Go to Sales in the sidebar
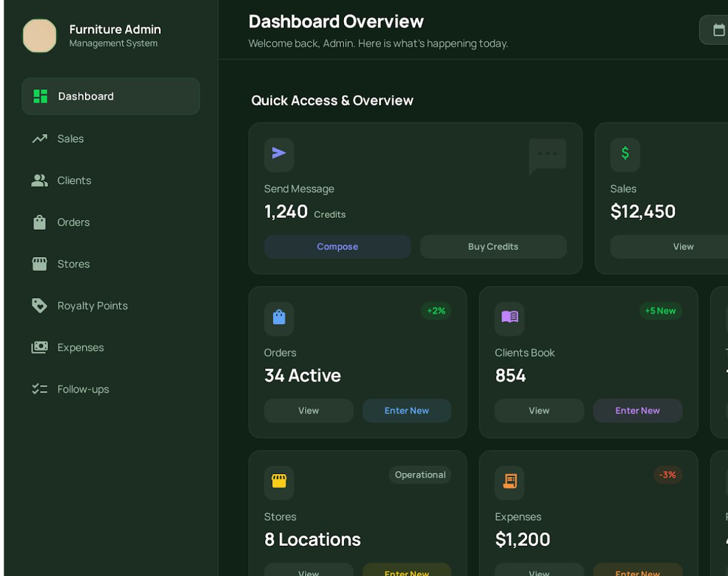Screen dimensions: 728x576 coord(70,139)
